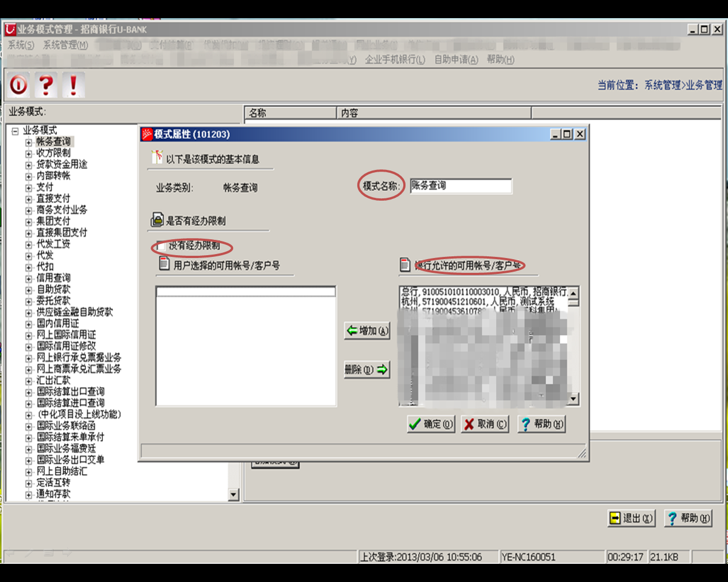Screen dimensions: 728x582
Task: Click scroll-down arrow of allowed accounts list
Action: (573, 400)
